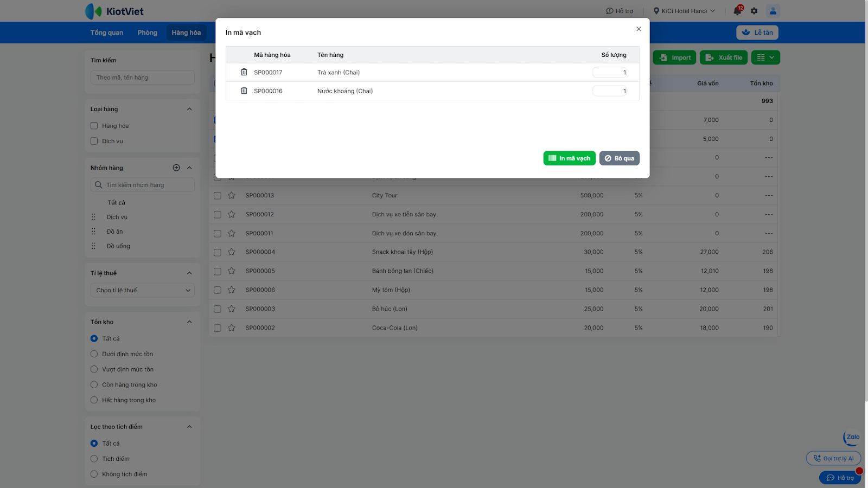
Task: Click the search magnifier in Nhóm hàng
Action: pos(98,185)
